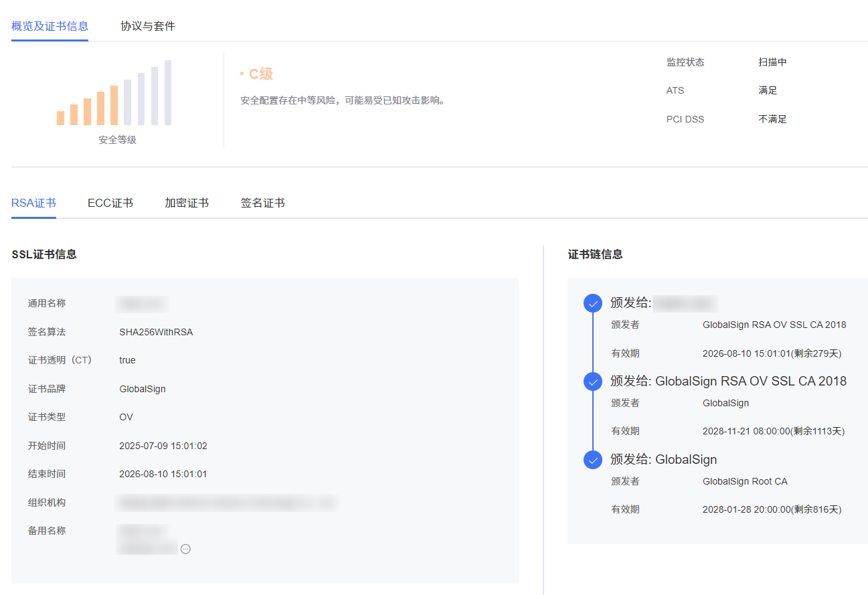
Task: Click the ellipsis icon beside the alternate names
Action: [x=186, y=549]
